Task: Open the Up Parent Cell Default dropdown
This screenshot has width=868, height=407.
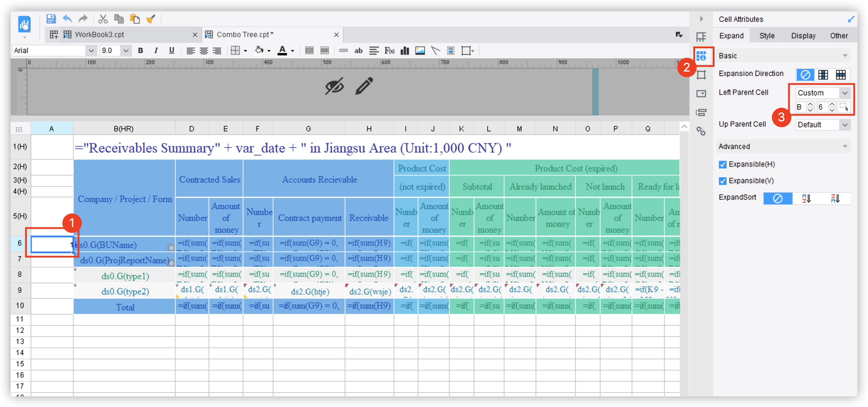Action: tap(823, 125)
